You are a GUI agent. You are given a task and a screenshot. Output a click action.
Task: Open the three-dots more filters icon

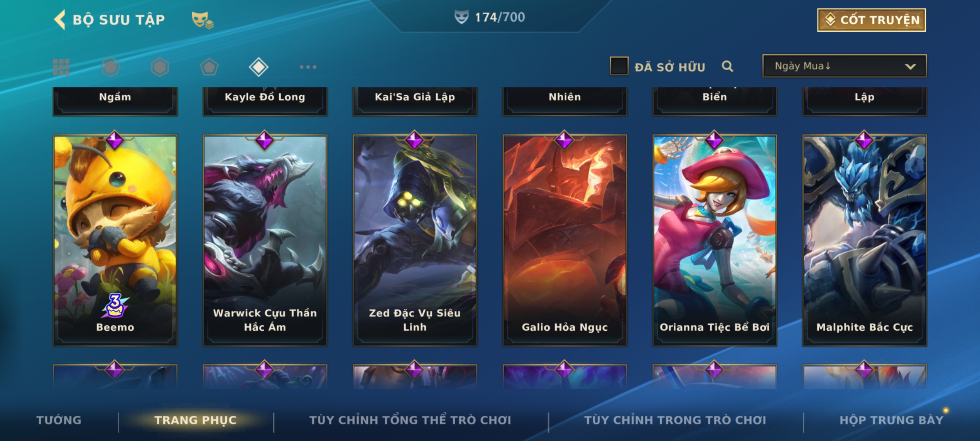308,67
